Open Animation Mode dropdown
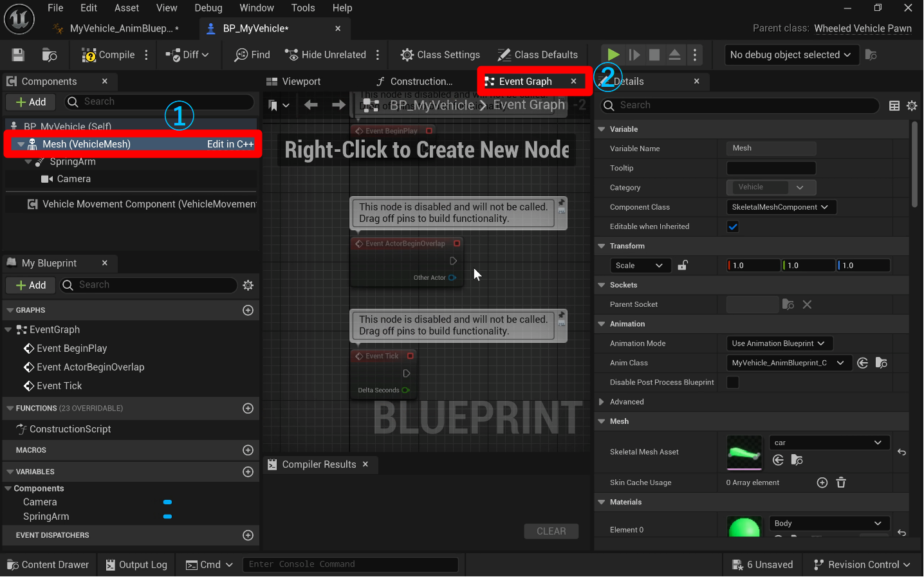The image size is (924, 577). point(779,343)
